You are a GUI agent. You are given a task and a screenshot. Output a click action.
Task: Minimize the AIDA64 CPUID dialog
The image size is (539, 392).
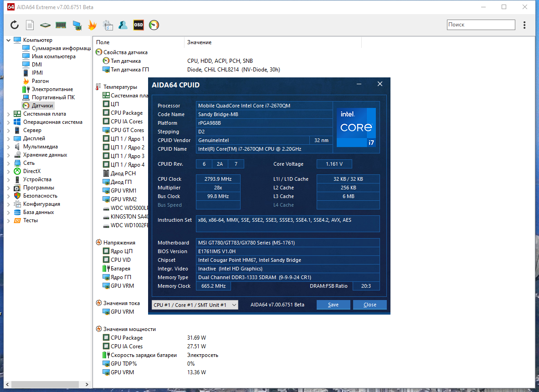tap(359, 84)
